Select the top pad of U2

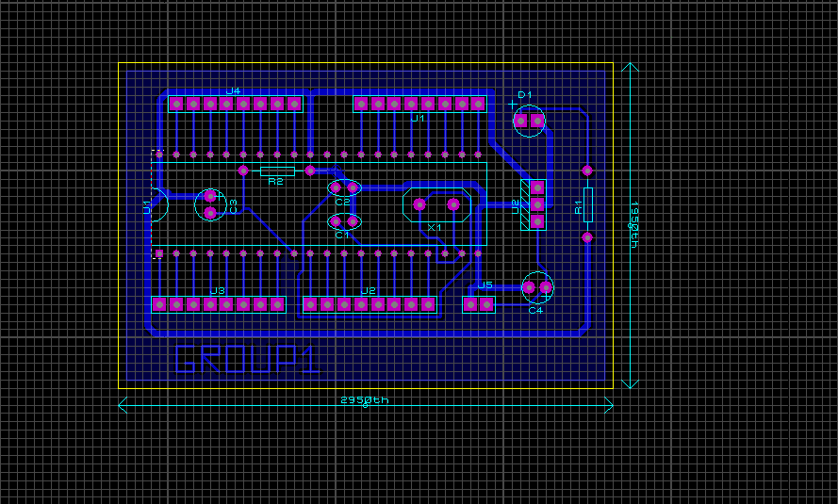537,187
